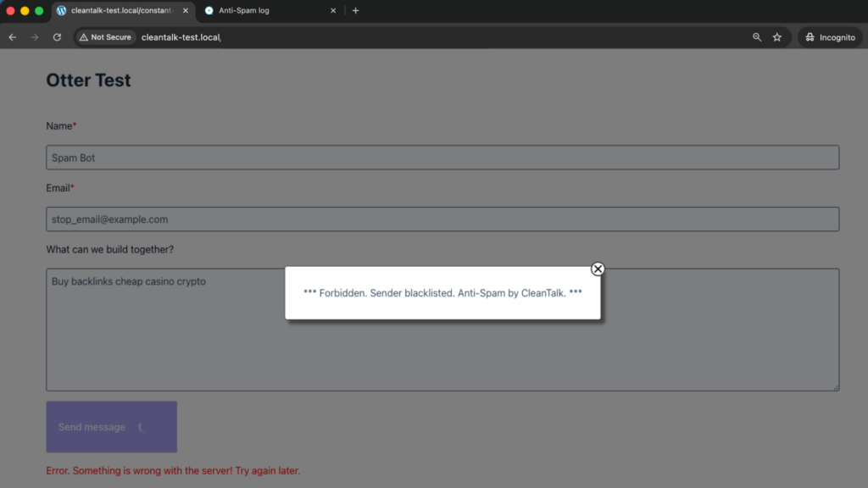Click the Otter Test page heading
The height and width of the screenshot is (488, 868).
pos(88,80)
